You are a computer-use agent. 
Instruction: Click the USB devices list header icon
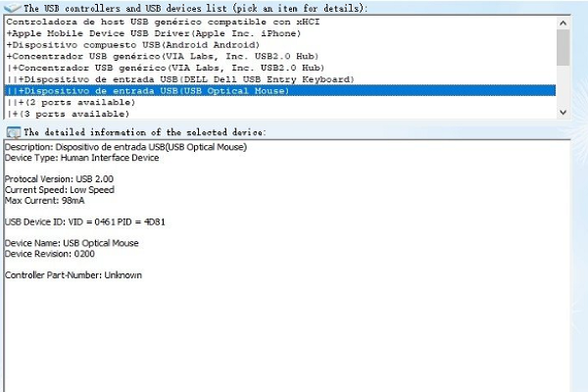click(11, 7)
